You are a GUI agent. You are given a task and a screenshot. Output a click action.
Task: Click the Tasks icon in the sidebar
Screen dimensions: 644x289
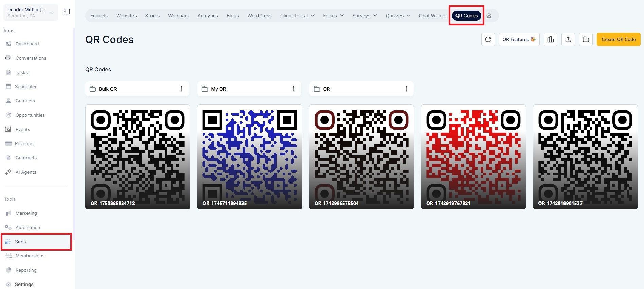tap(8, 72)
